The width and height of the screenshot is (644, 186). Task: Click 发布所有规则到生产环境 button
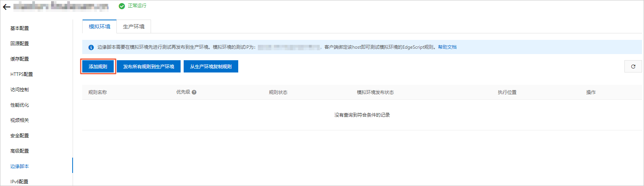[149, 66]
